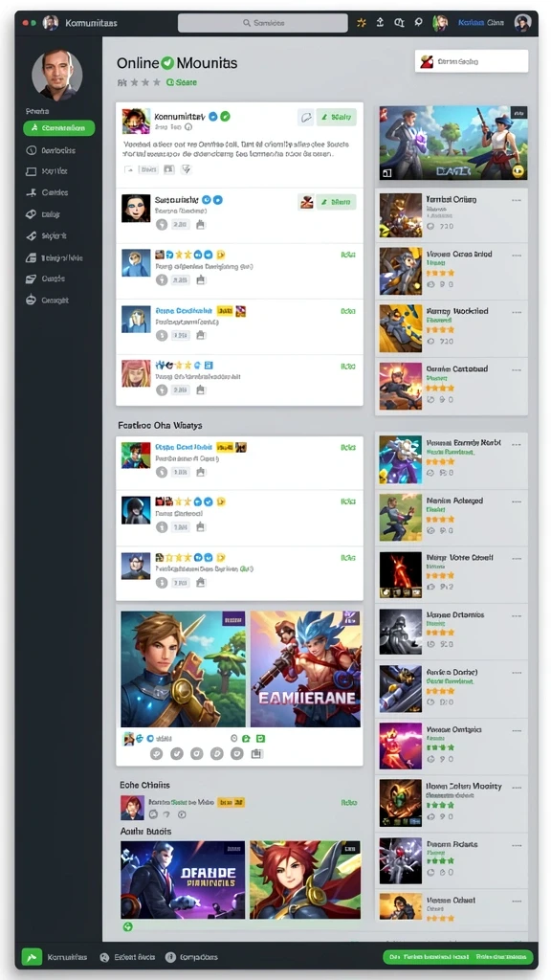
Task: Click the green button on the Suscunistay post
Action: 336,202
